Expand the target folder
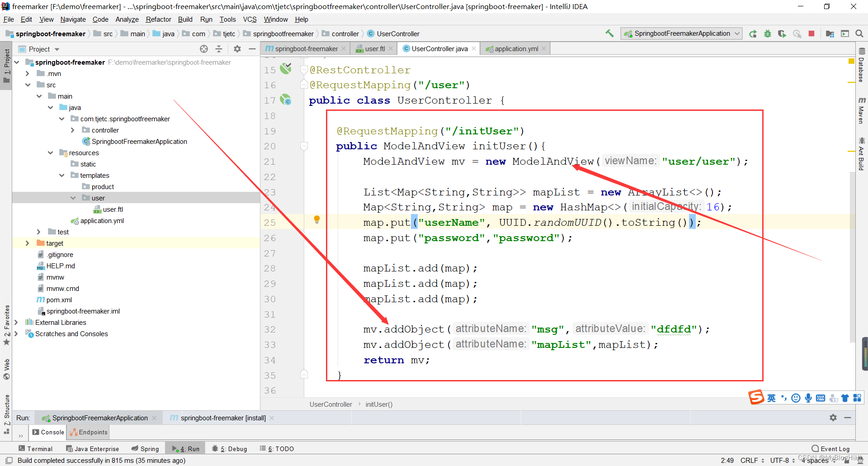 (x=27, y=243)
